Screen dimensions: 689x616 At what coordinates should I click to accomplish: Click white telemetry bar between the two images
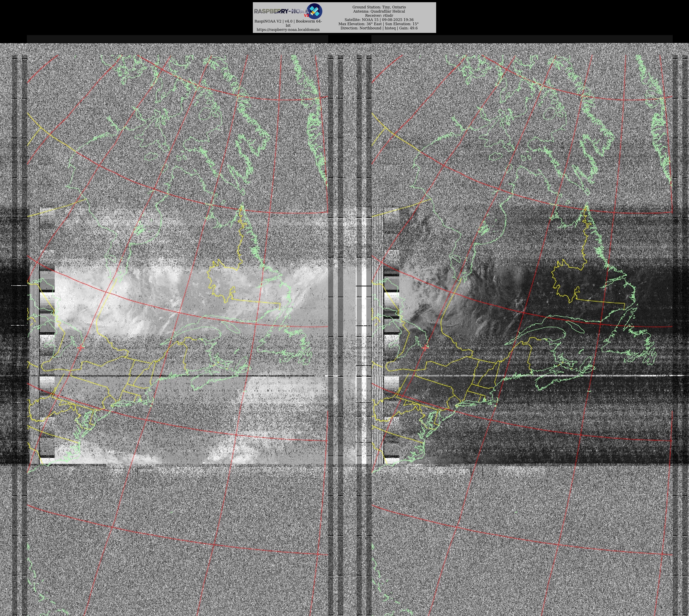click(x=364, y=305)
